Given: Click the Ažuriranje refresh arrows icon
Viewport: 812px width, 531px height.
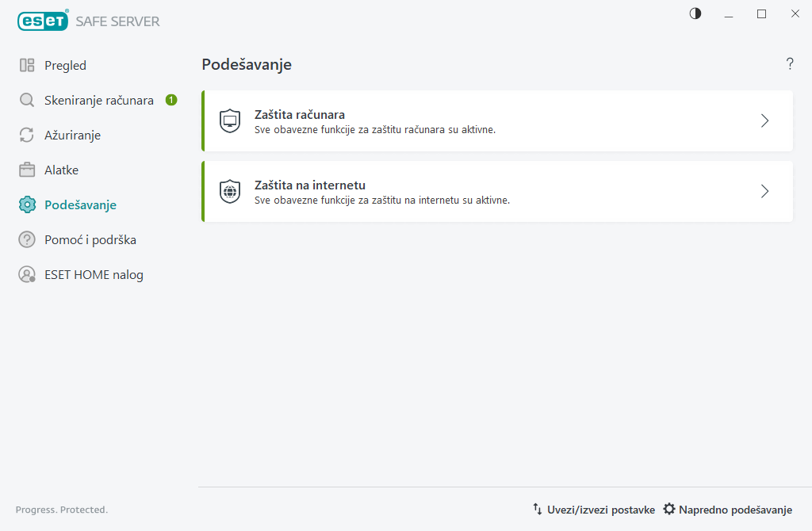Looking at the screenshot, I should pyautogui.click(x=27, y=136).
